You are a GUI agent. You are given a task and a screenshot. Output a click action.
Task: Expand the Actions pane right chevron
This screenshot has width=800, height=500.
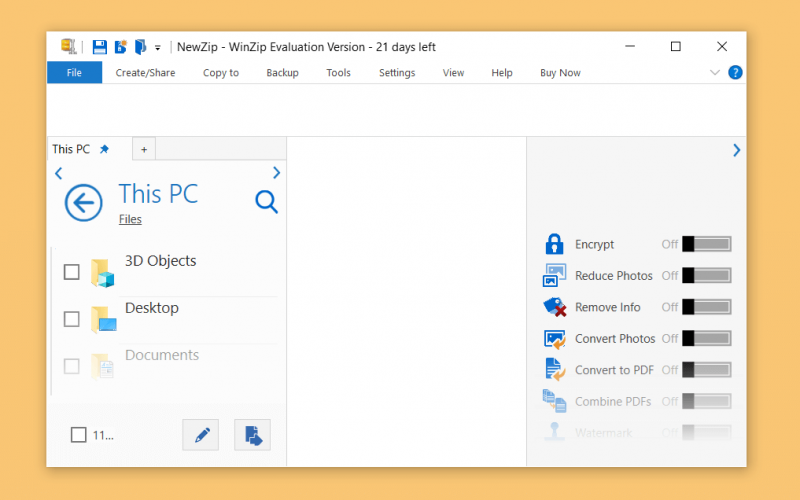point(736,150)
